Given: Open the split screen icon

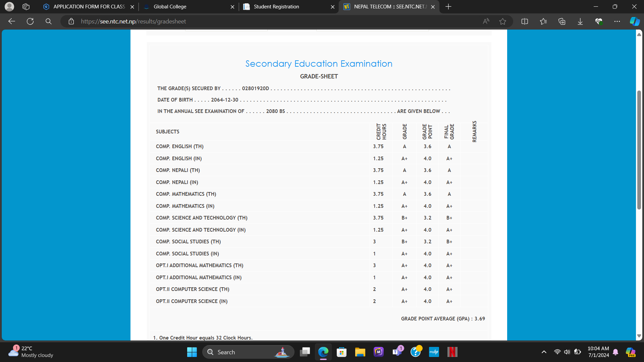Looking at the screenshot, I should pos(525,21).
